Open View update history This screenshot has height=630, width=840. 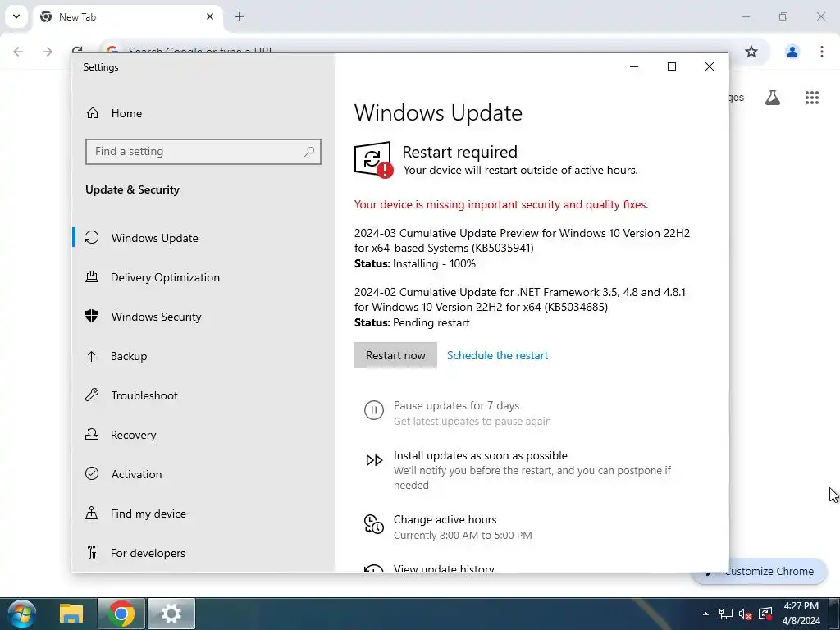[x=444, y=568]
